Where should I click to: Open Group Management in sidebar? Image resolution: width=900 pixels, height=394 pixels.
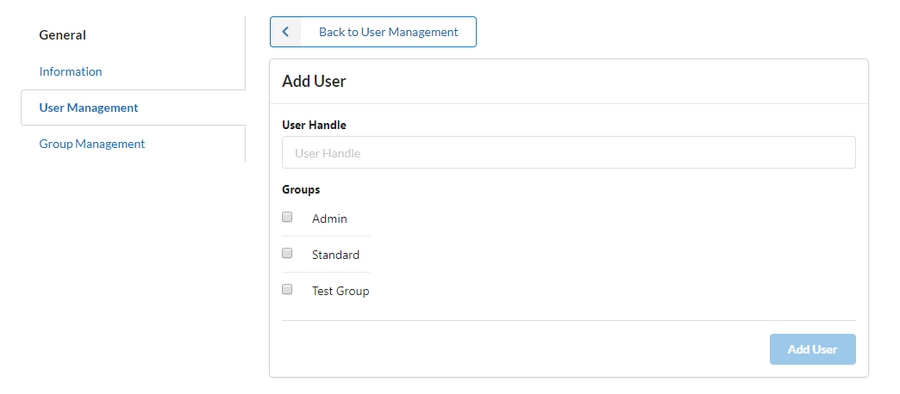[92, 144]
